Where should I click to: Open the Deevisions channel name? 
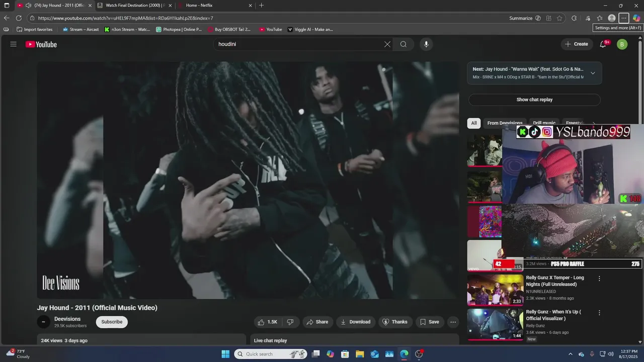pyautogui.click(x=67, y=319)
